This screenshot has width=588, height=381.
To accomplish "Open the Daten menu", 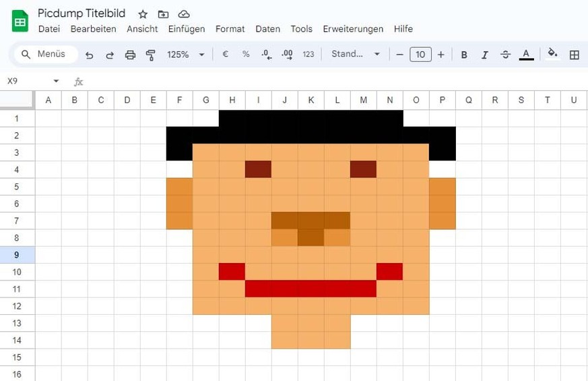I will point(268,29).
